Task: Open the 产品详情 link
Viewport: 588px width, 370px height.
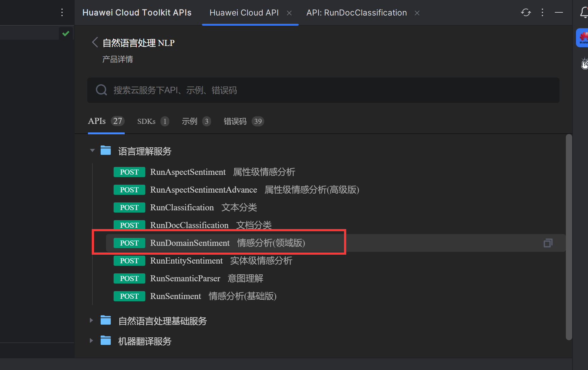Action: pyautogui.click(x=118, y=59)
